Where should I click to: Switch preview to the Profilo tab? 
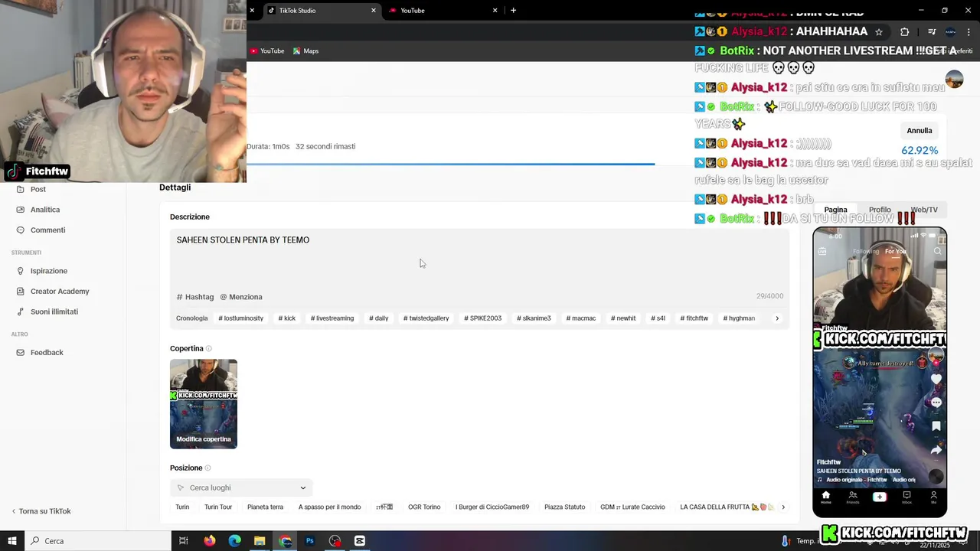click(x=880, y=210)
